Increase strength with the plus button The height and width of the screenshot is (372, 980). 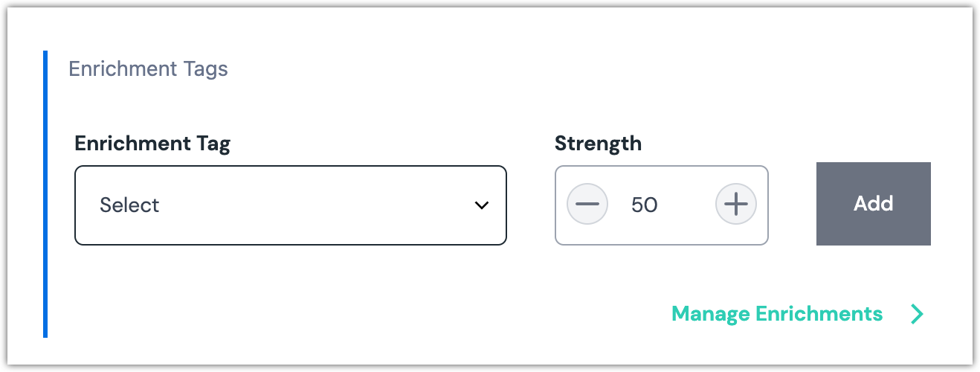(x=735, y=204)
